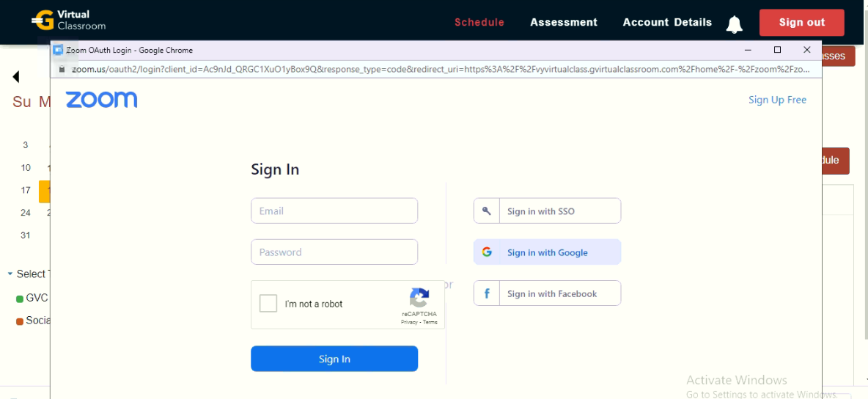Click the Email input field
The height and width of the screenshot is (399, 868).
pos(334,211)
